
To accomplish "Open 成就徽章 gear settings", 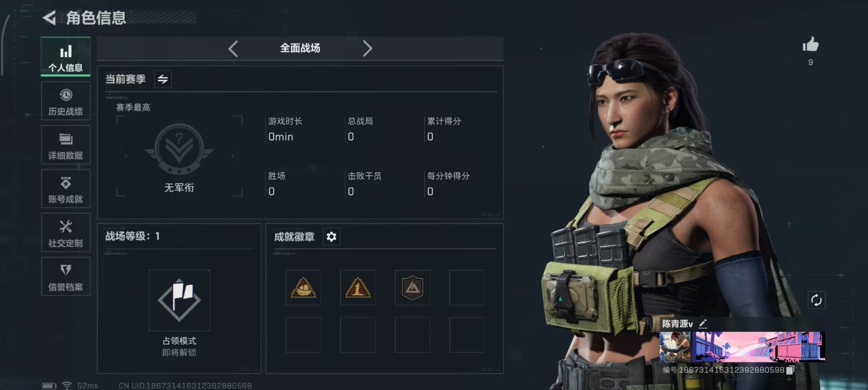I will (x=332, y=236).
